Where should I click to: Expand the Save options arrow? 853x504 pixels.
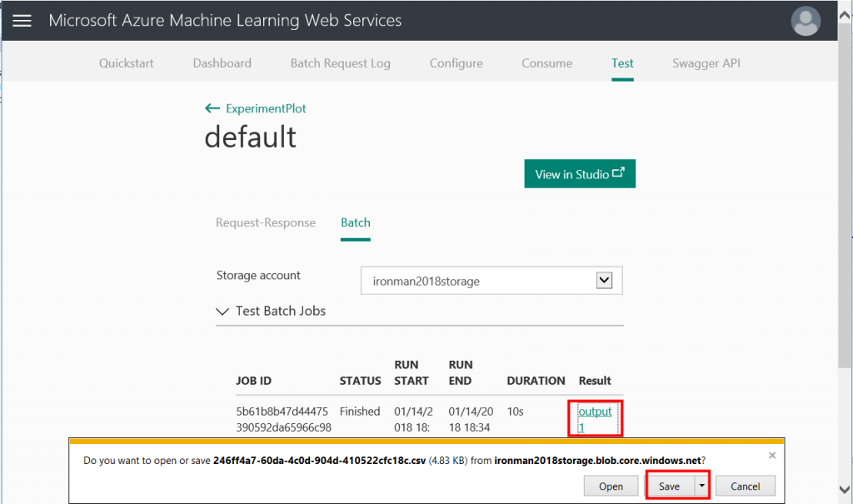click(701, 486)
